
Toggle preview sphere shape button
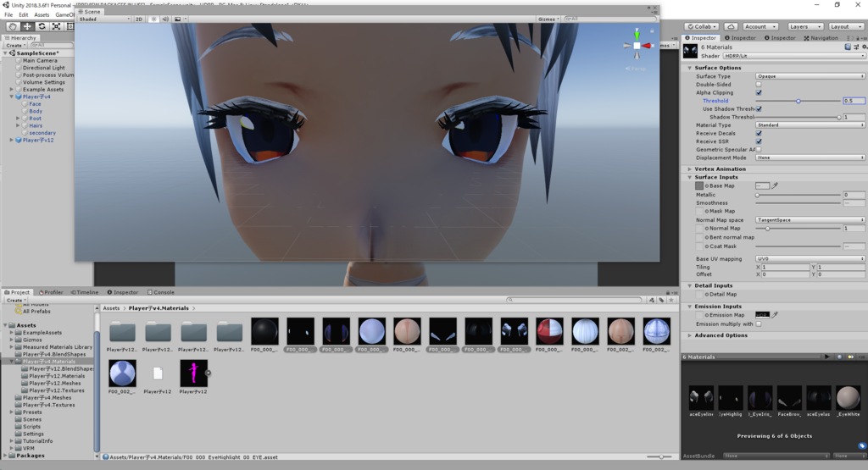(x=839, y=357)
